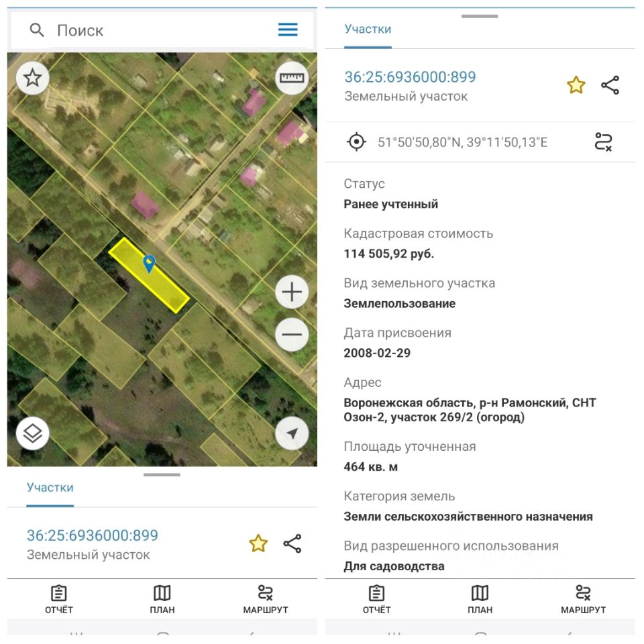644x644 pixels.
Task: Activate the ruler measurement tool
Action: coord(292,78)
